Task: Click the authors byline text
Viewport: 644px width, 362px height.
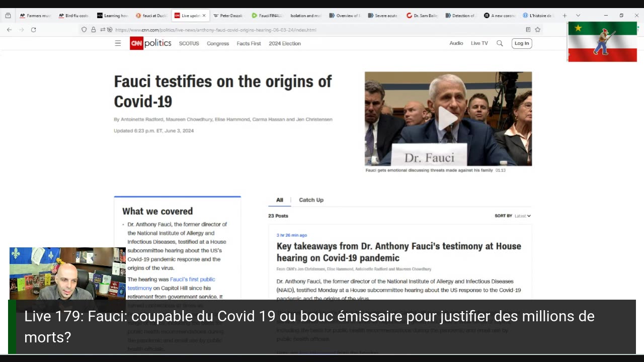Action: [223, 119]
